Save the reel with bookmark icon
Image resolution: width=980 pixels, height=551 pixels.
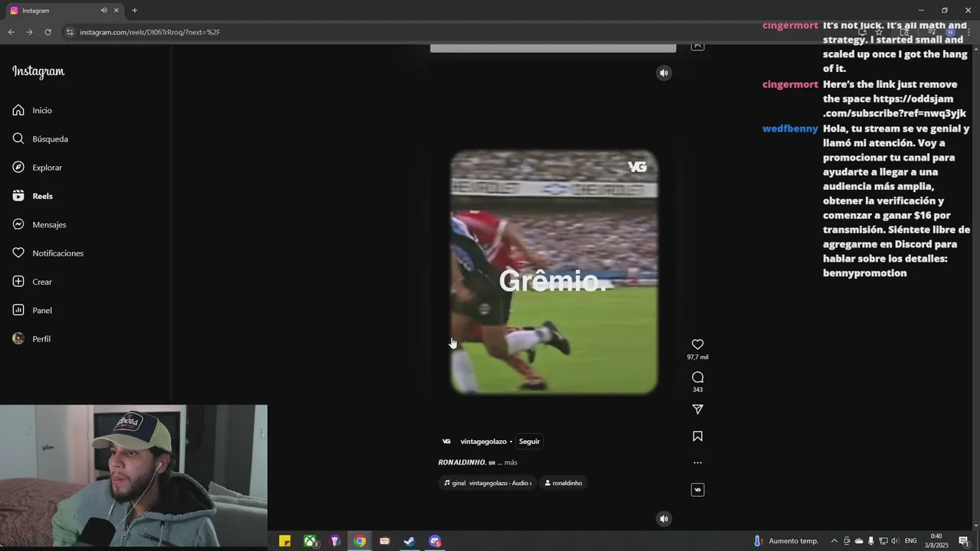coord(697,436)
